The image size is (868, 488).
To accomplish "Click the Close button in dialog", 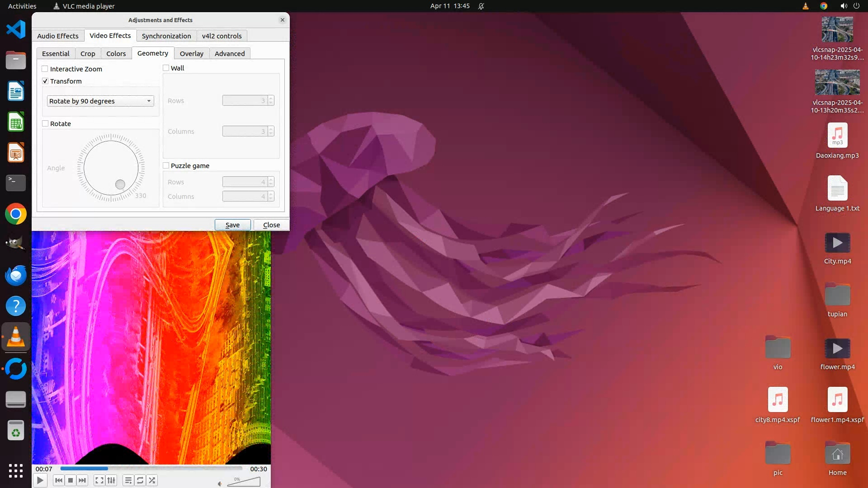I will click(x=271, y=225).
